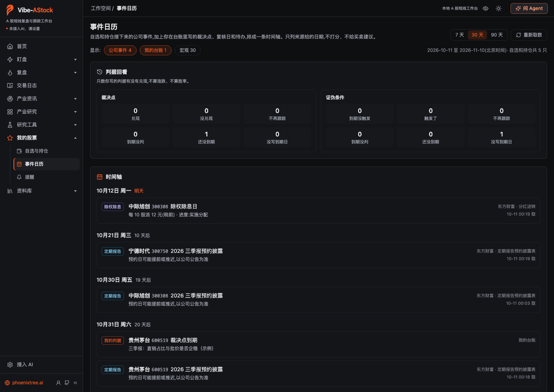The image size is (554, 392).
Task: Expand the 研究工具 menu chevron
Action: click(75, 125)
